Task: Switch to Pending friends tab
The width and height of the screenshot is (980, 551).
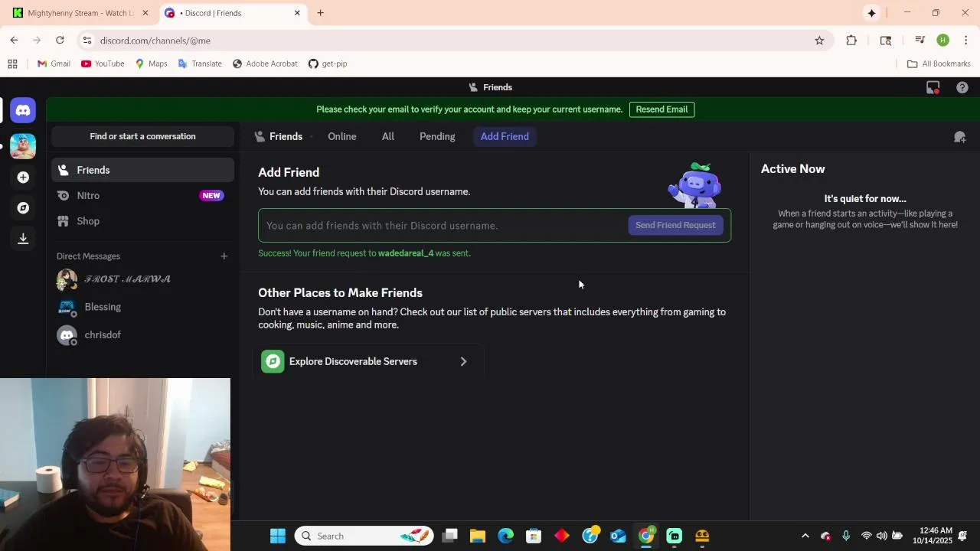Action: click(437, 137)
